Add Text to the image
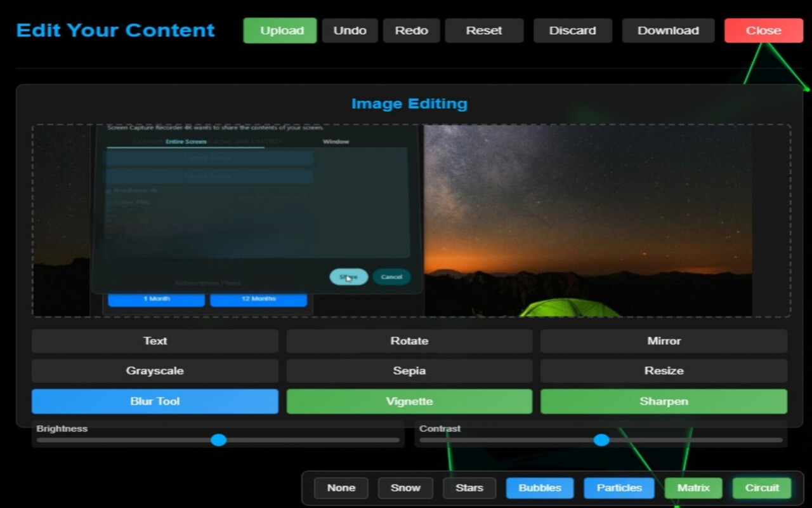 (x=155, y=341)
